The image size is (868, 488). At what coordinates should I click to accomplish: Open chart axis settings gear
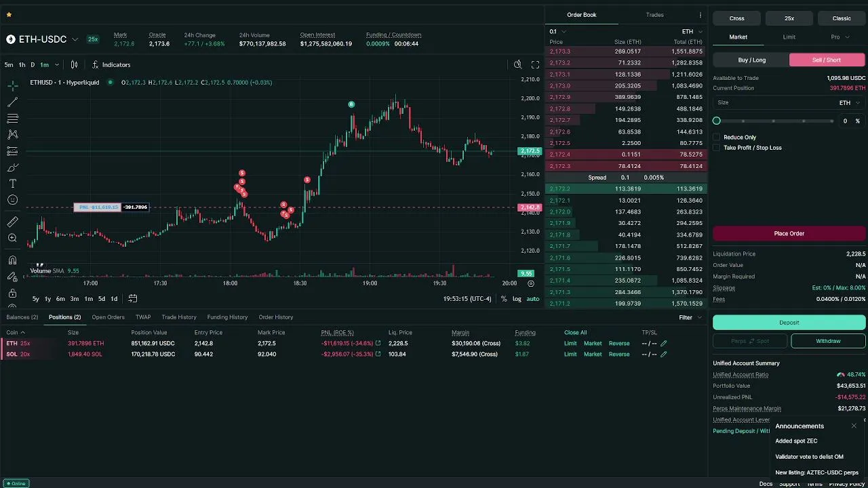pyautogui.click(x=531, y=283)
